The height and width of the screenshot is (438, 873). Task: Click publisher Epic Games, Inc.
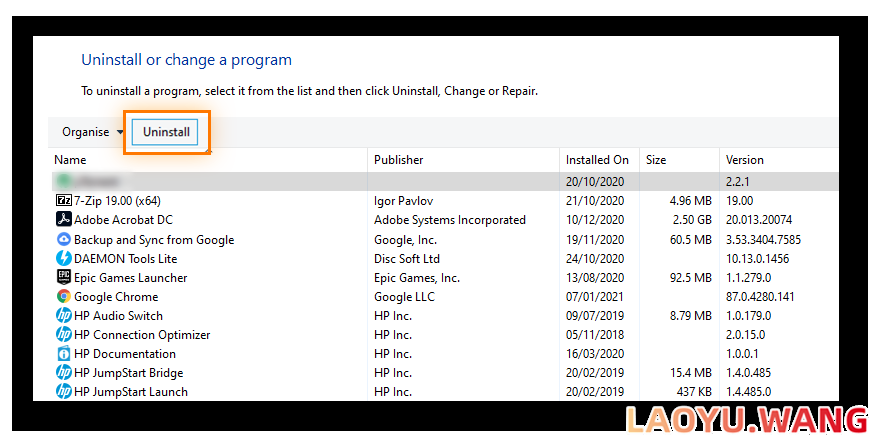point(417,277)
